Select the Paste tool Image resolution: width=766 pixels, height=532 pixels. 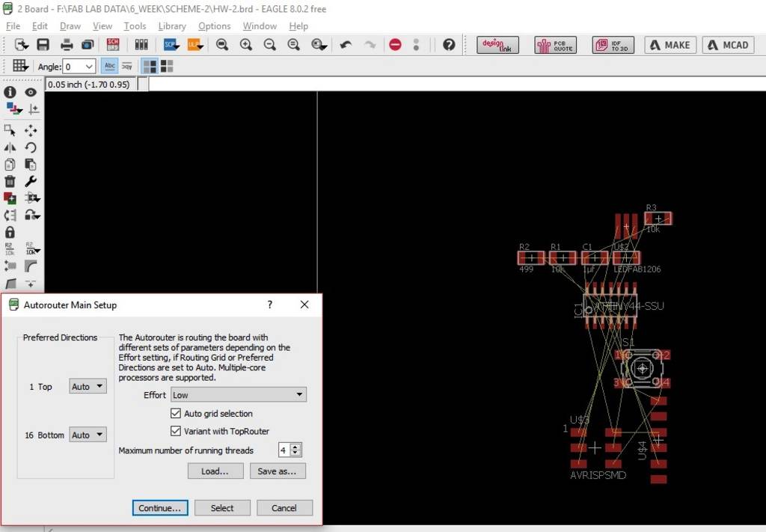(x=31, y=165)
